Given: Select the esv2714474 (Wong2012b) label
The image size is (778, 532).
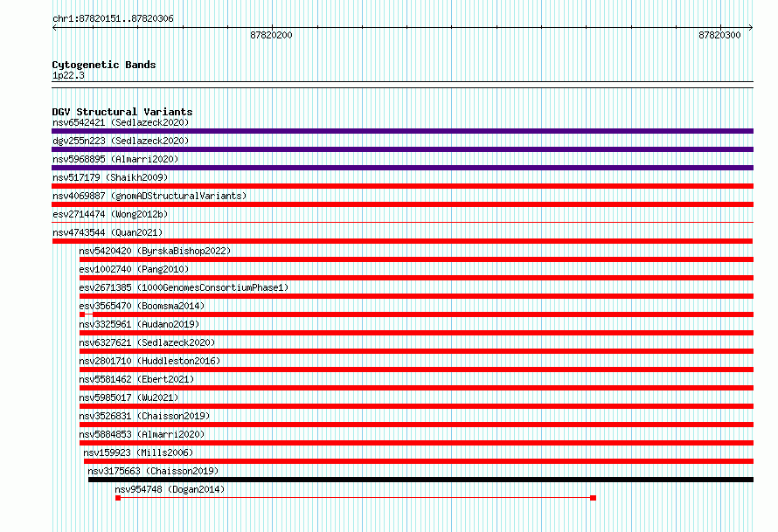Looking at the screenshot, I should click(110, 214).
